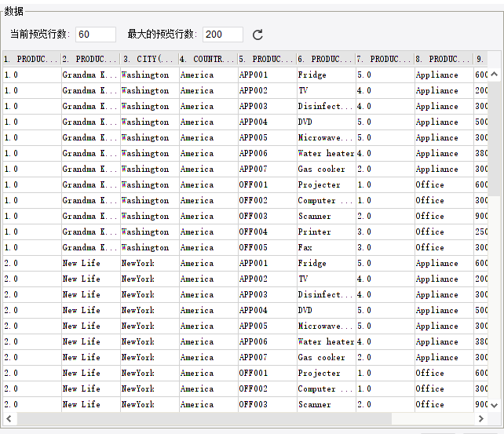Click Printer in the Washington OFF004 row
The image size is (504, 434).
326,232
